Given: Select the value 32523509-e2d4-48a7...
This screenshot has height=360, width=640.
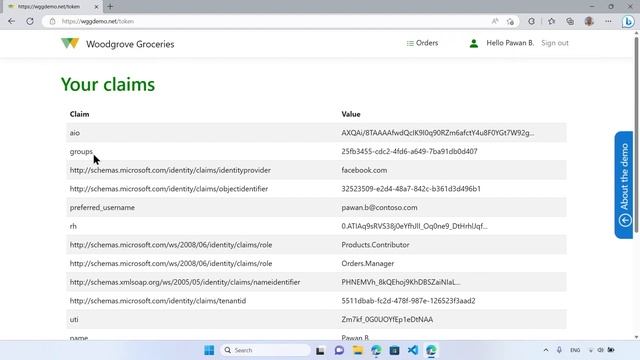Looking at the screenshot, I should [411, 189].
